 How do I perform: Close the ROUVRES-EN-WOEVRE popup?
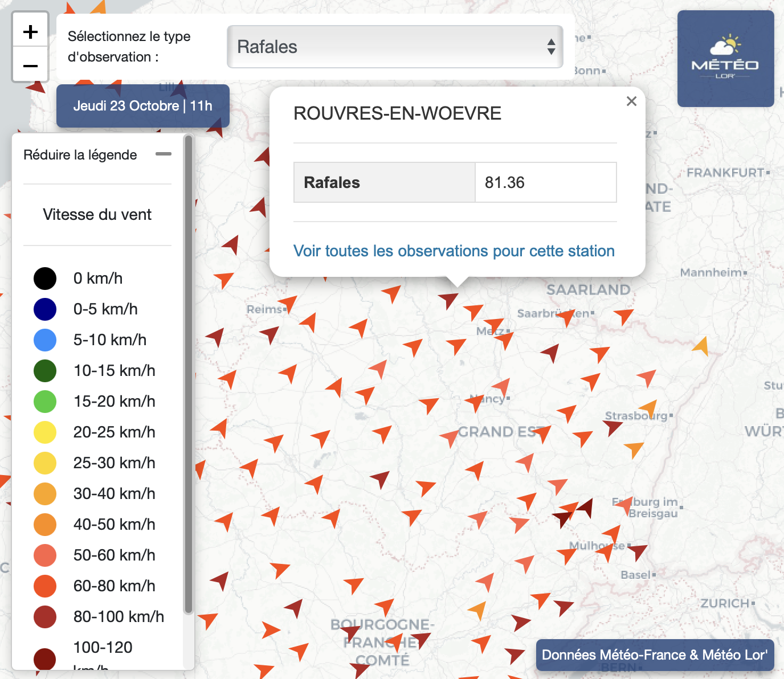(x=631, y=101)
